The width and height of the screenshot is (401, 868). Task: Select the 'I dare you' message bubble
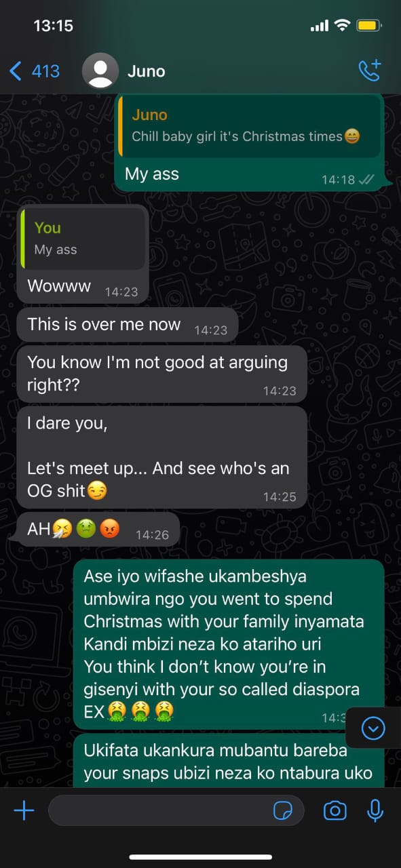161,457
